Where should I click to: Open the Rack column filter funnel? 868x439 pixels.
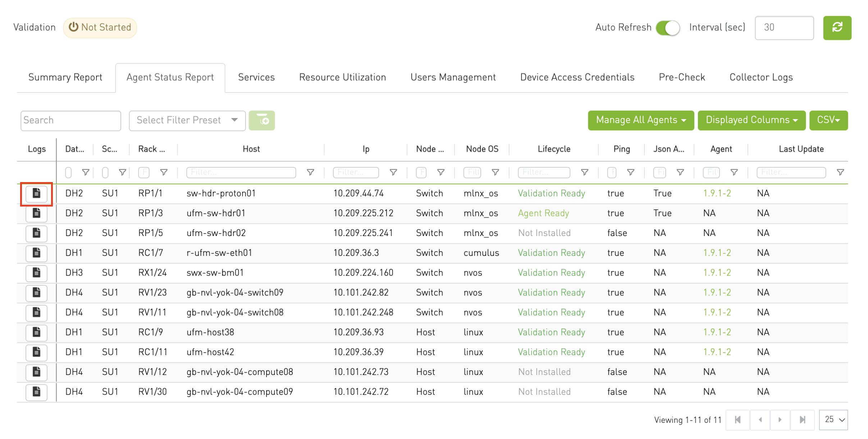(x=164, y=172)
